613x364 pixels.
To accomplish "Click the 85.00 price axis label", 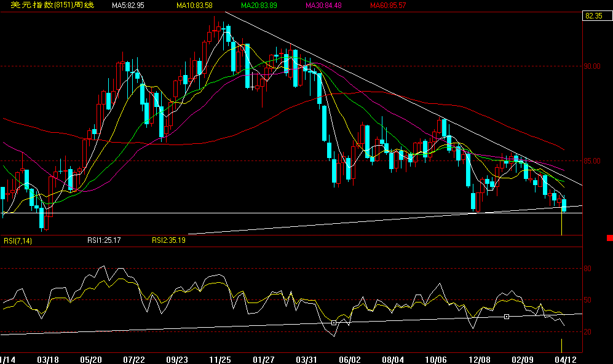I will click(592, 160).
